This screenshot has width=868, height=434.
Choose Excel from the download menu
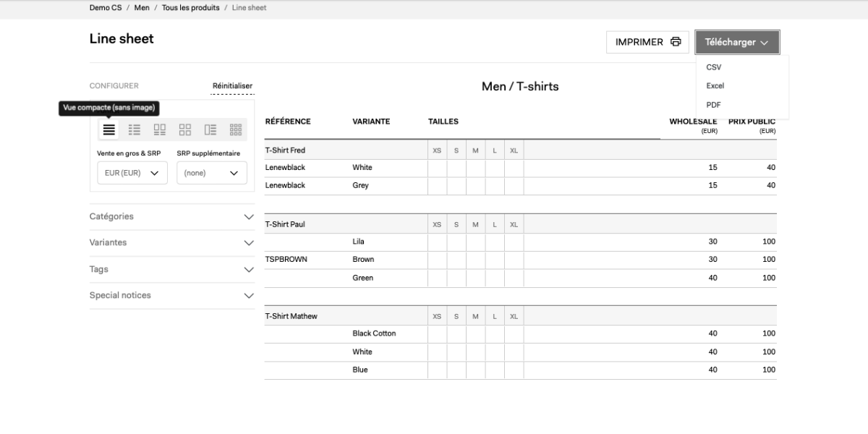pos(715,86)
